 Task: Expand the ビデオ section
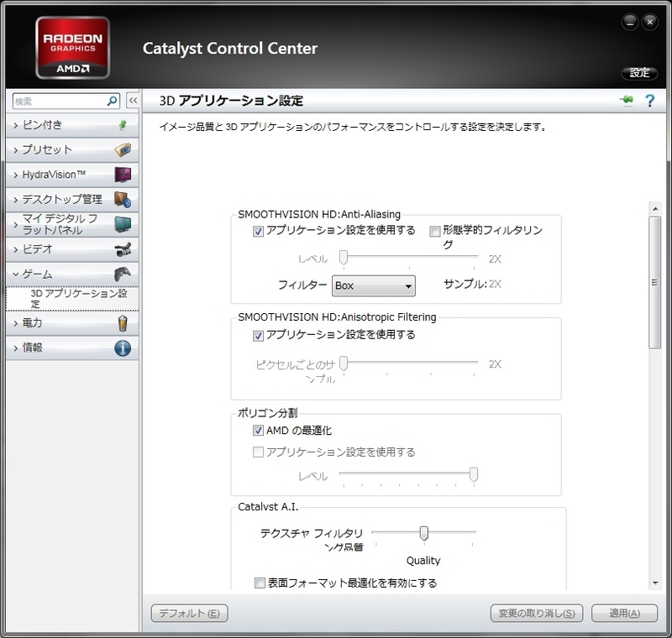(x=72, y=249)
